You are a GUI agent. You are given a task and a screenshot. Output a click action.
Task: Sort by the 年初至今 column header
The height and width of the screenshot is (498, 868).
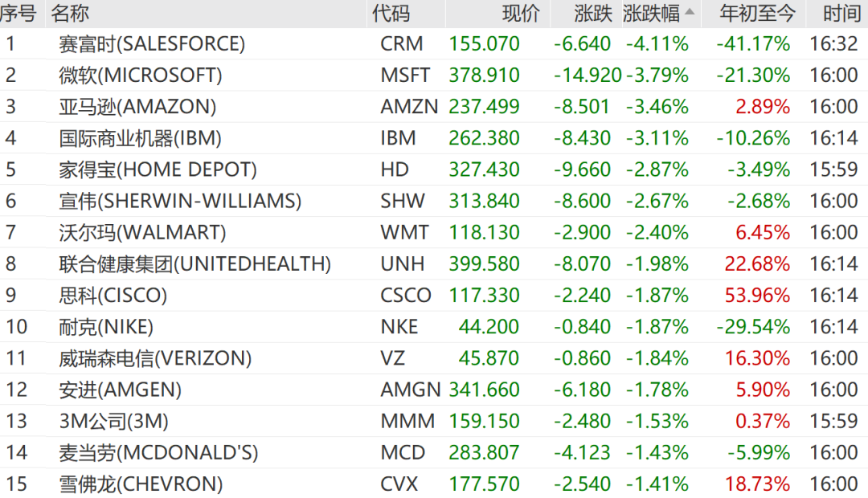click(x=757, y=13)
